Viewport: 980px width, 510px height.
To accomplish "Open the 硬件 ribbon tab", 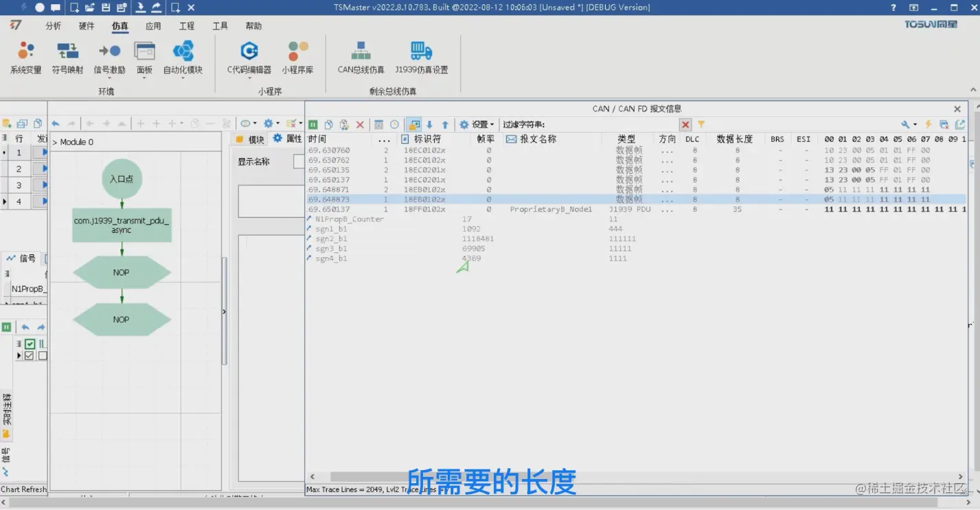I will click(x=87, y=26).
